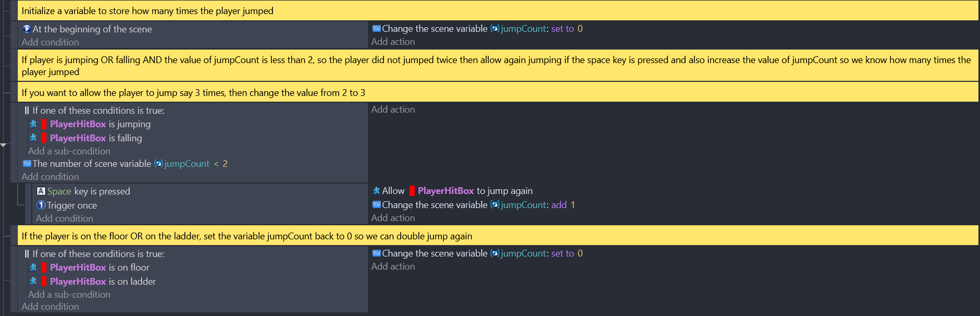Click 'Add action' under 'jumpCount: add 1'

coord(393,218)
